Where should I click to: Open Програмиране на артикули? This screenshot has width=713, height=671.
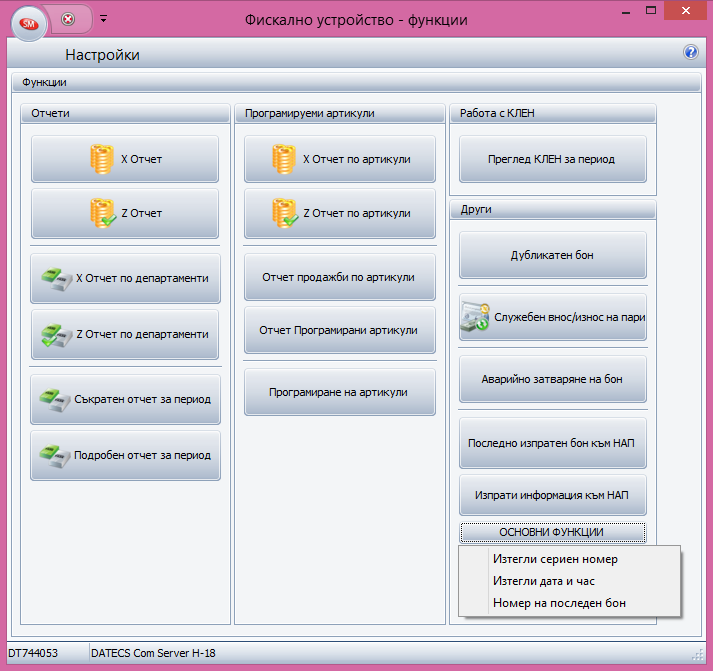click(340, 392)
